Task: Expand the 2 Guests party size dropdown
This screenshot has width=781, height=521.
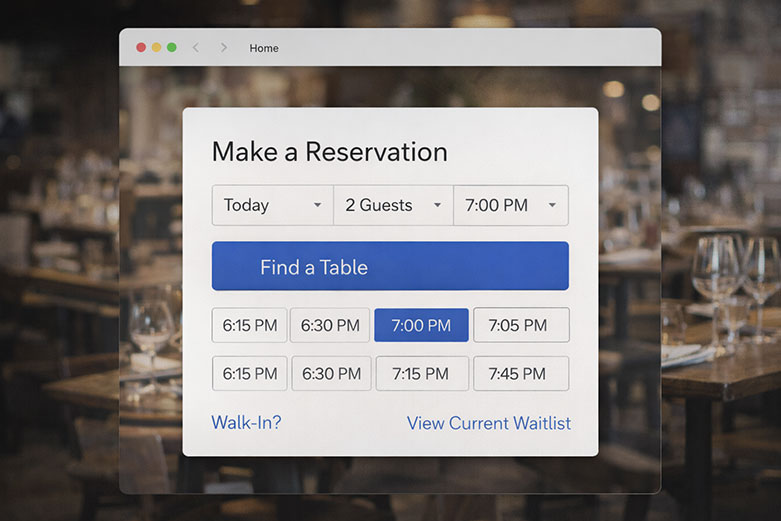Action: point(393,205)
